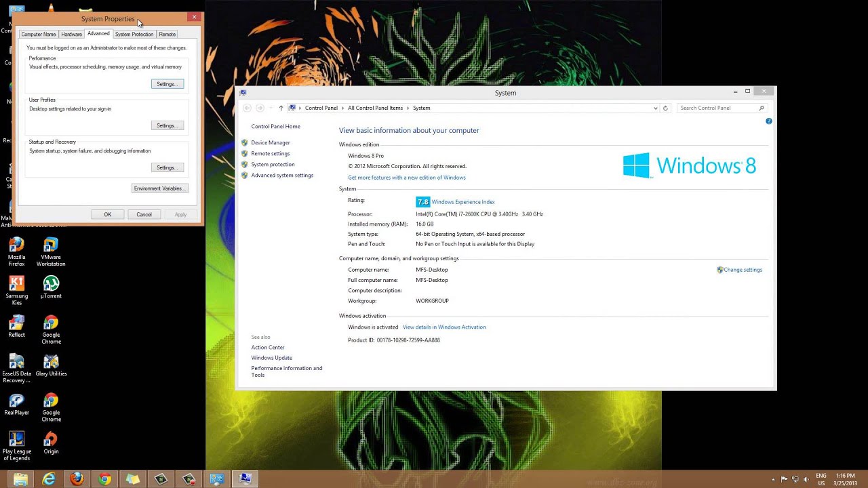The width and height of the screenshot is (868, 488).
Task: Open the taskbar clock and date
Action: [846, 479]
